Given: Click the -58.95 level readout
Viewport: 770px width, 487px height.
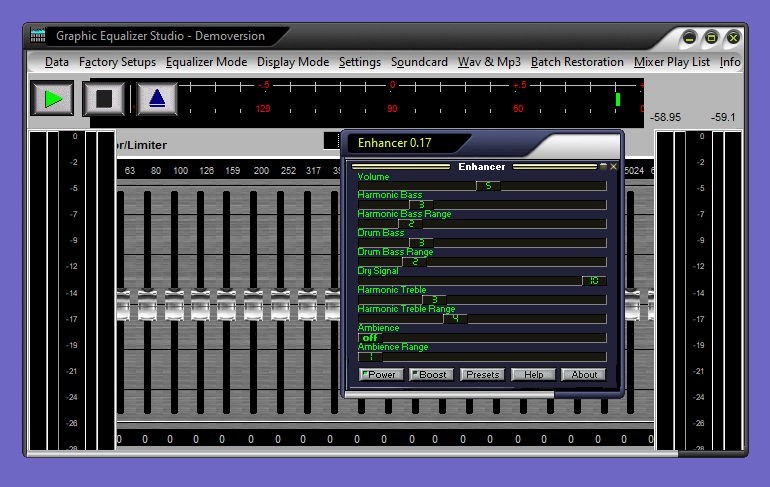Looking at the screenshot, I should [x=665, y=117].
